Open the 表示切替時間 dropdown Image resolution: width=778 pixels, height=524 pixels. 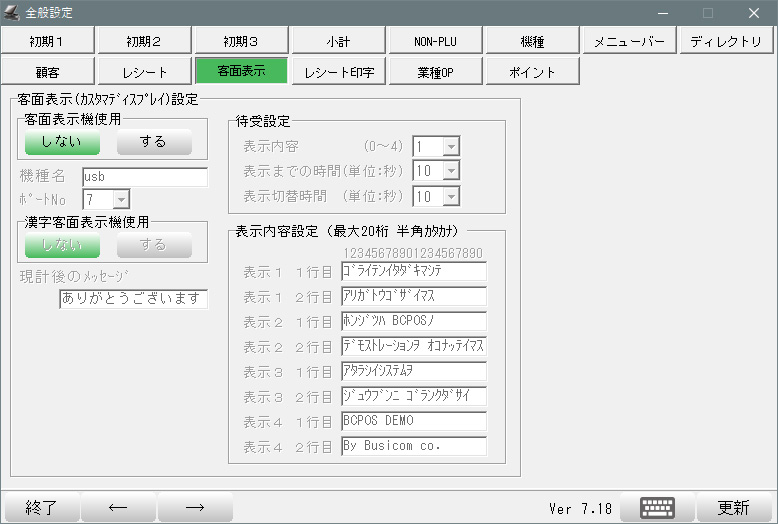pos(451,197)
